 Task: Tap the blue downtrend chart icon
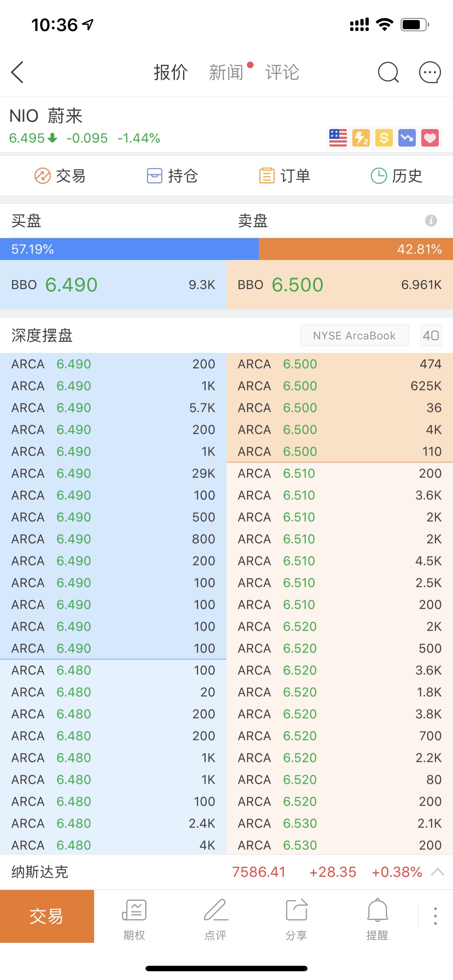pos(407,138)
